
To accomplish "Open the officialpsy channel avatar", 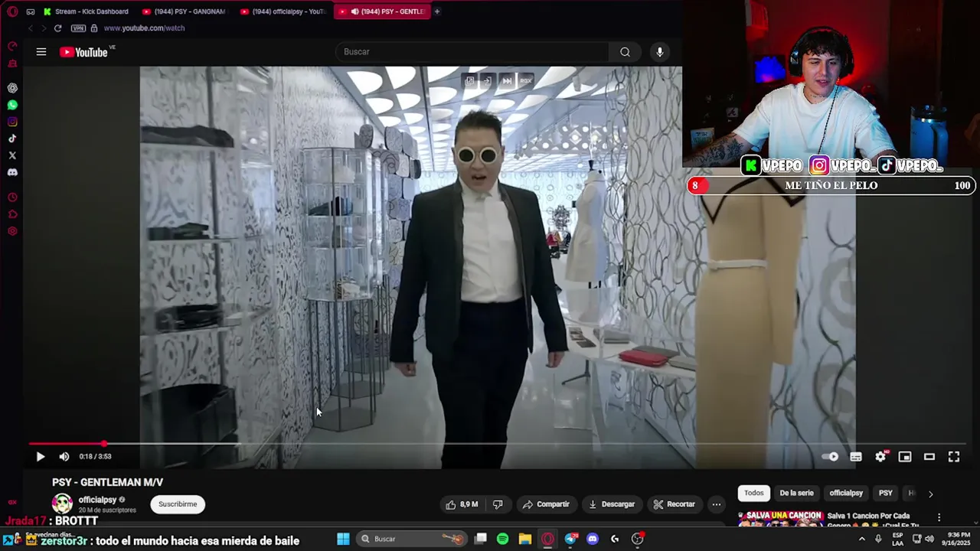I will [x=62, y=504].
